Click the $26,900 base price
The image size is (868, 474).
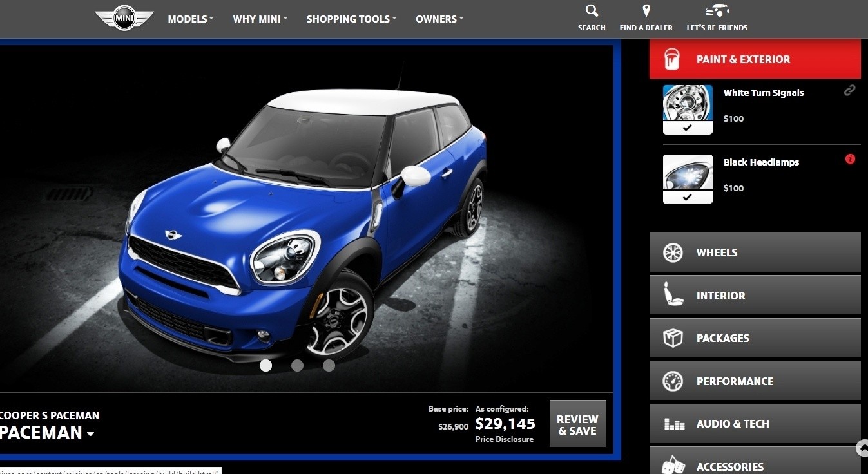click(x=453, y=426)
